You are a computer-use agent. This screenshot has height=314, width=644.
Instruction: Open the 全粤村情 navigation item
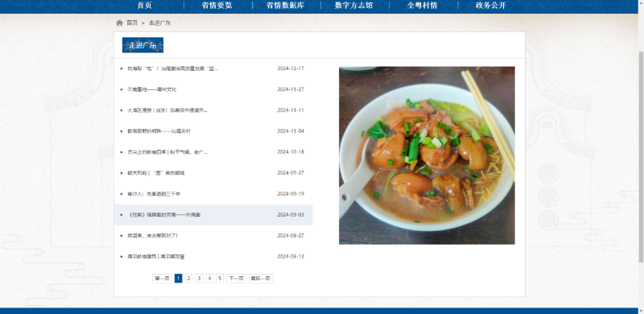click(x=422, y=6)
